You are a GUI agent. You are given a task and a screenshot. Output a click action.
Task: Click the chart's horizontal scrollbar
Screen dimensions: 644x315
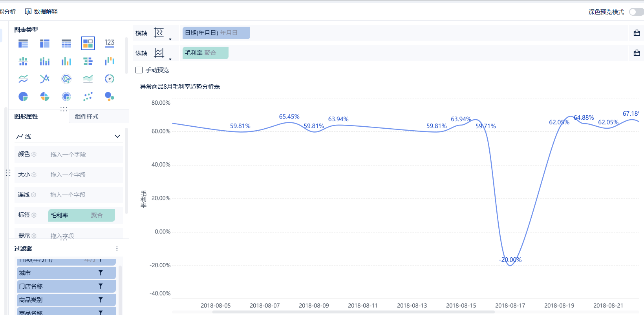coord(353,312)
